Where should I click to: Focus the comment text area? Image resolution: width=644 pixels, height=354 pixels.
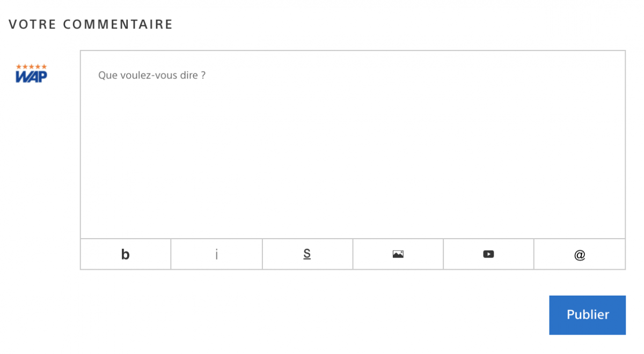point(353,145)
